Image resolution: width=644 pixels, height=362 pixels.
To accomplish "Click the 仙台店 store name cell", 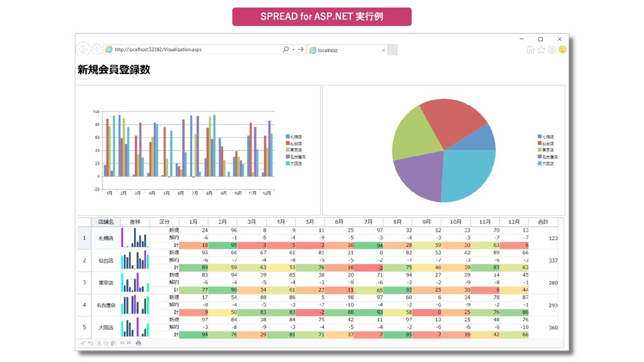I will pos(106,260).
